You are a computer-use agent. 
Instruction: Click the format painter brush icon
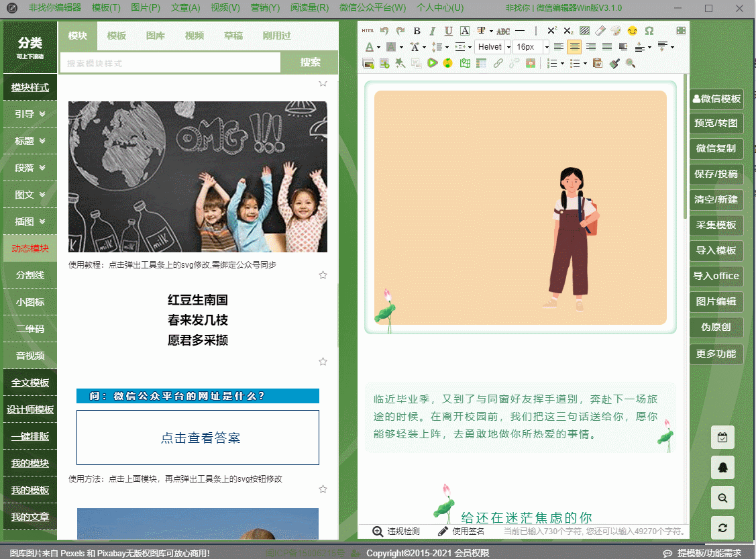coord(614,63)
